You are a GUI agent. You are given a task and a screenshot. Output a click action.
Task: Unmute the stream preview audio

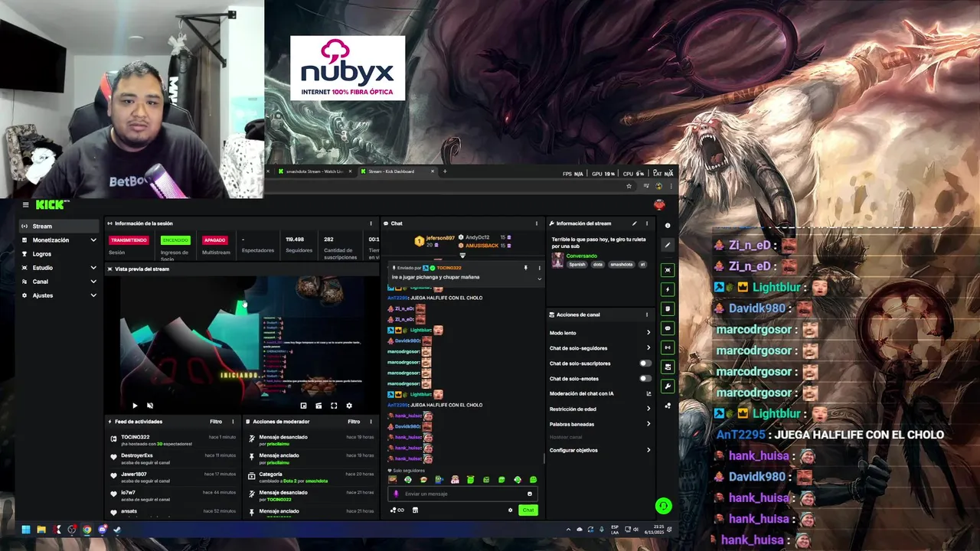pyautogui.click(x=150, y=406)
